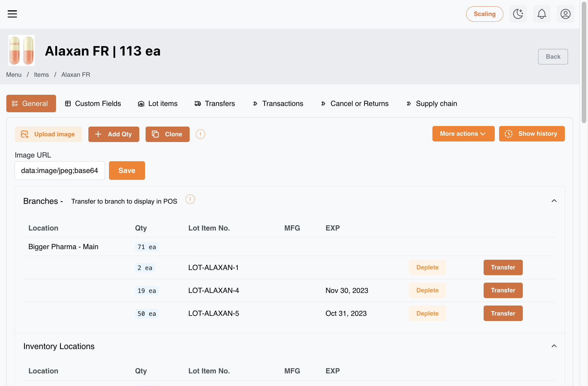Click info icon next to Clone
This screenshot has height=386, width=588.
click(200, 134)
